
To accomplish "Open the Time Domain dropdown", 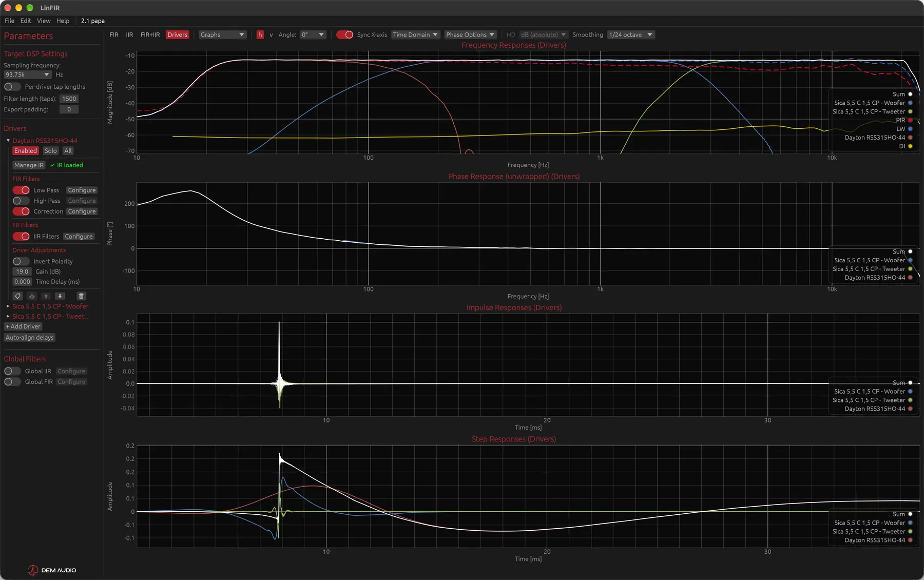I will coord(415,35).
